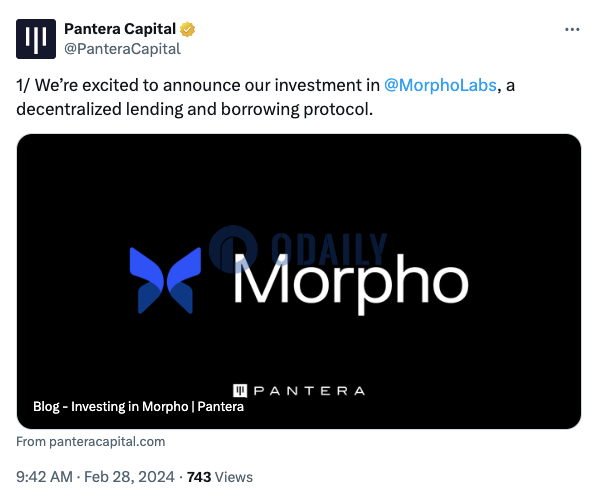Viewport: 596px width, 500px height.
Task: Open the @PanteraCapital handle link
Action: [x=122, y=49]
